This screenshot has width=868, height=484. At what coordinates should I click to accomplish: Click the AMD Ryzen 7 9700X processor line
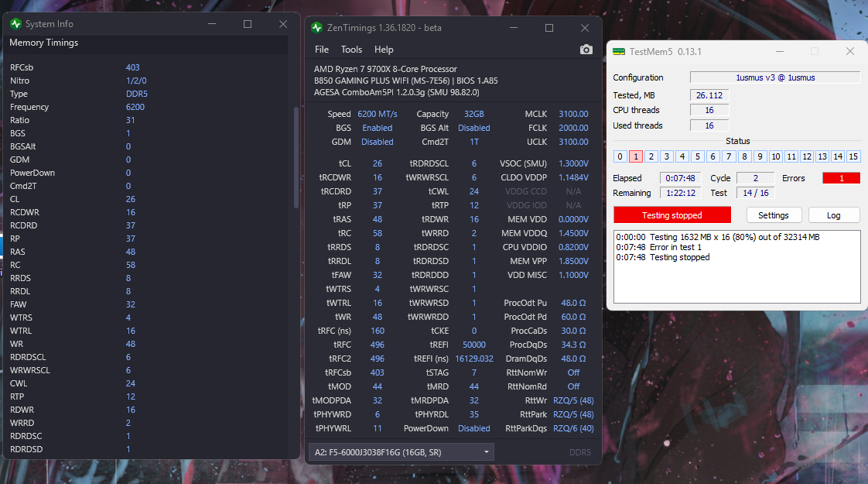coord(385,69)
